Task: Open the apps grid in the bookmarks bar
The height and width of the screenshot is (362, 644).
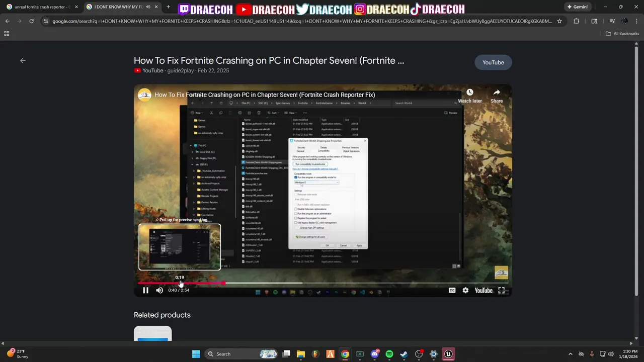Action: click(7, 34)
